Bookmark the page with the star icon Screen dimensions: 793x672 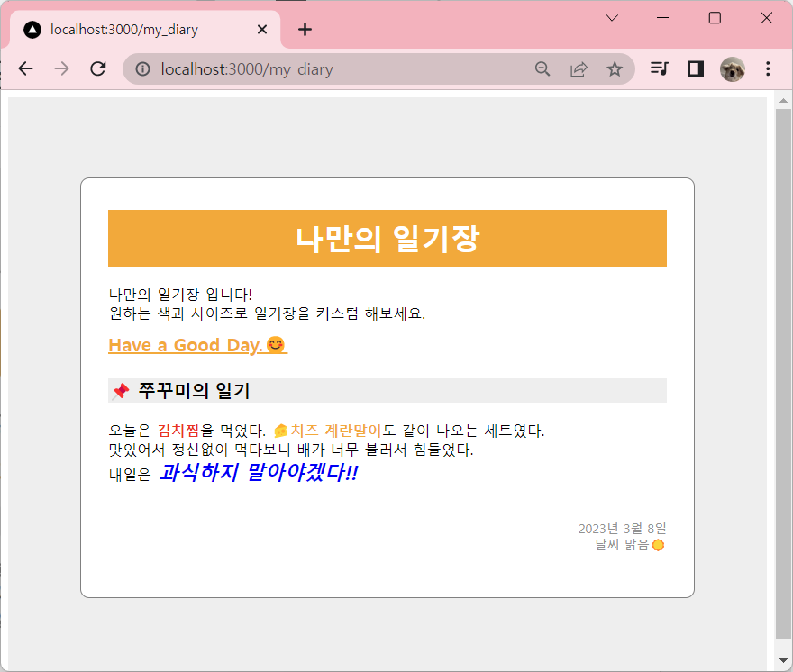tap(615, 68)
